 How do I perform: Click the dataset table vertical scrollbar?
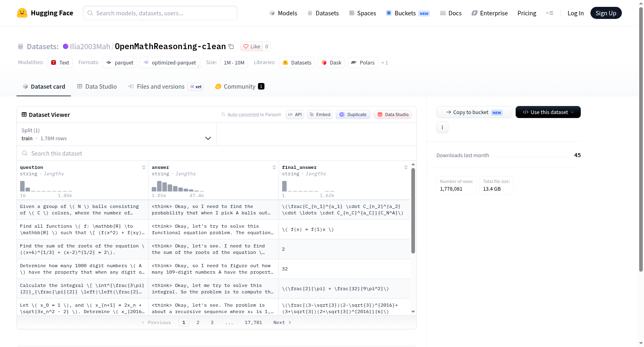pos(413,211)
